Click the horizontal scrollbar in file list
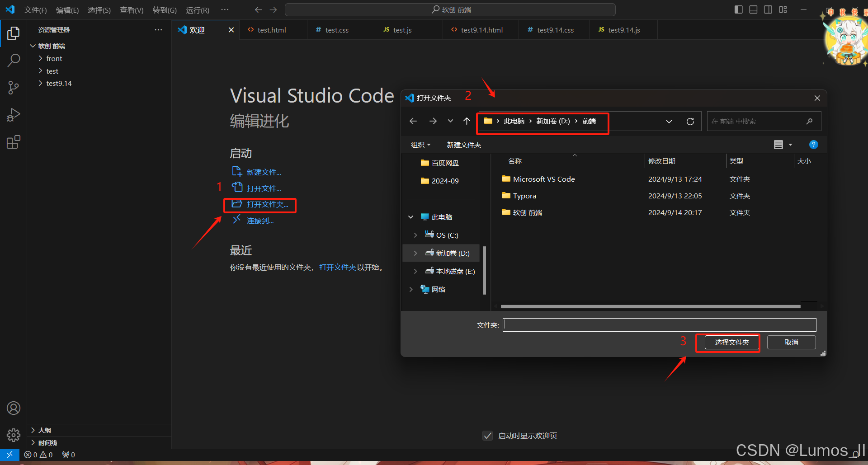868x465 pixels. click(x=651, y=306)
